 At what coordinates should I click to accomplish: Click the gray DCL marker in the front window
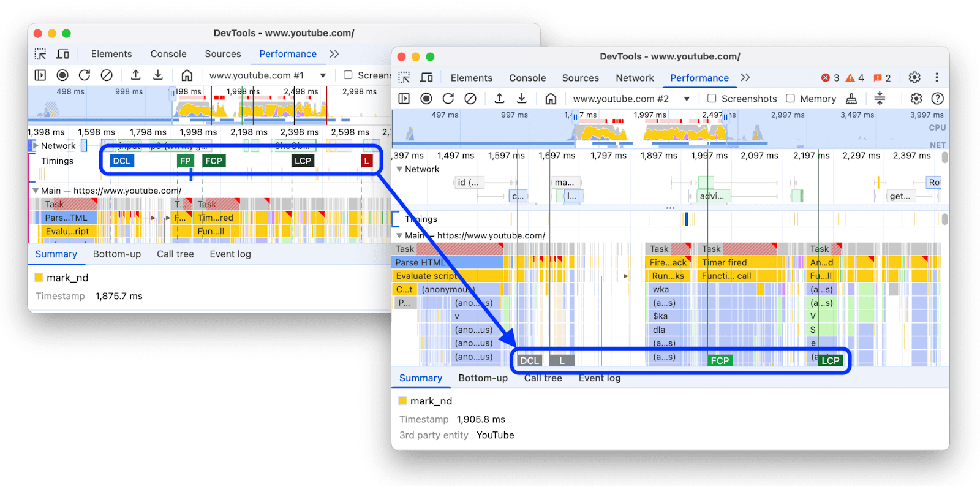530,360
